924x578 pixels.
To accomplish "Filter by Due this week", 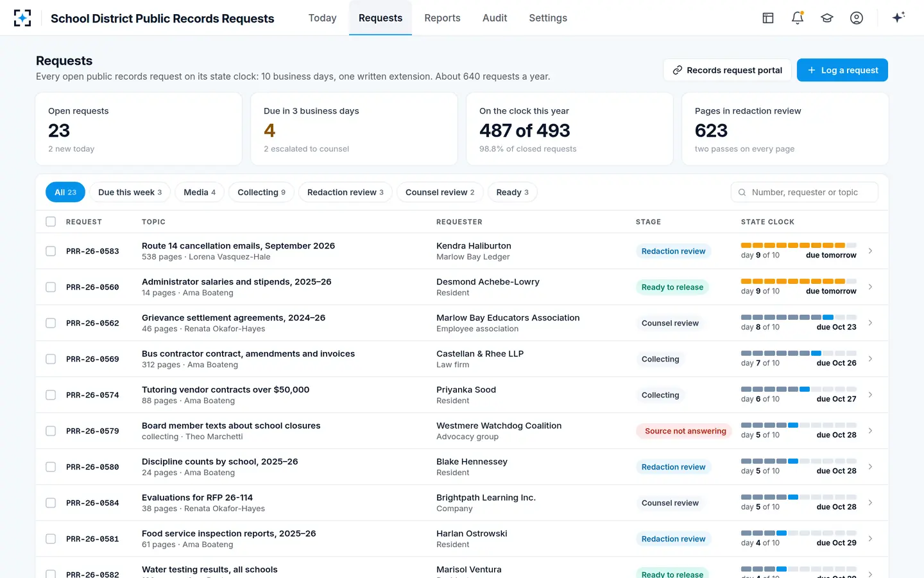I will coord(130,192).
